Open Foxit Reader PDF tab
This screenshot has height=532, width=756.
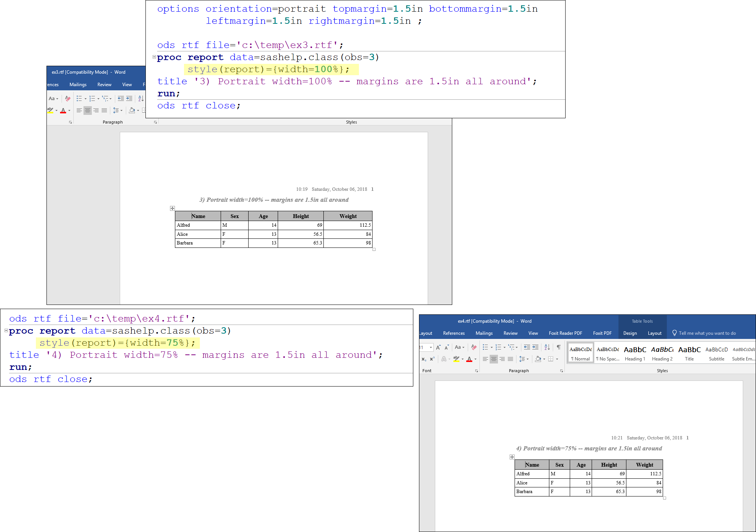tap(565, 333)
